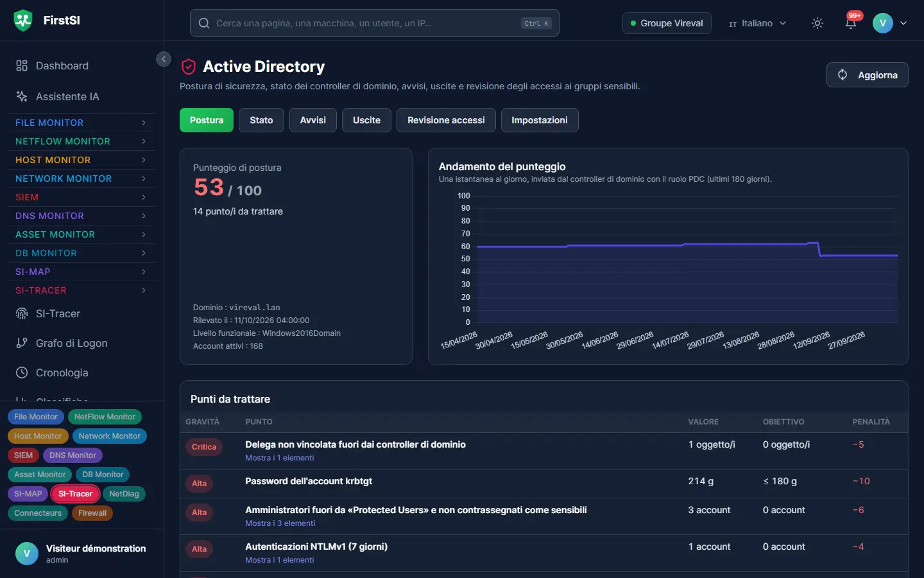Viewport: 924px width, 578px height.
Task: Click the FirstSI shield logo
Action: (23, 21)
